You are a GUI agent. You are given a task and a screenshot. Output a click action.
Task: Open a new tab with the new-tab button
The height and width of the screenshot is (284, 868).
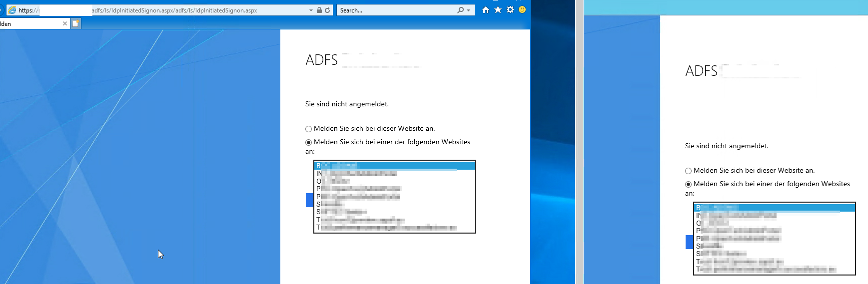(75, 23)
